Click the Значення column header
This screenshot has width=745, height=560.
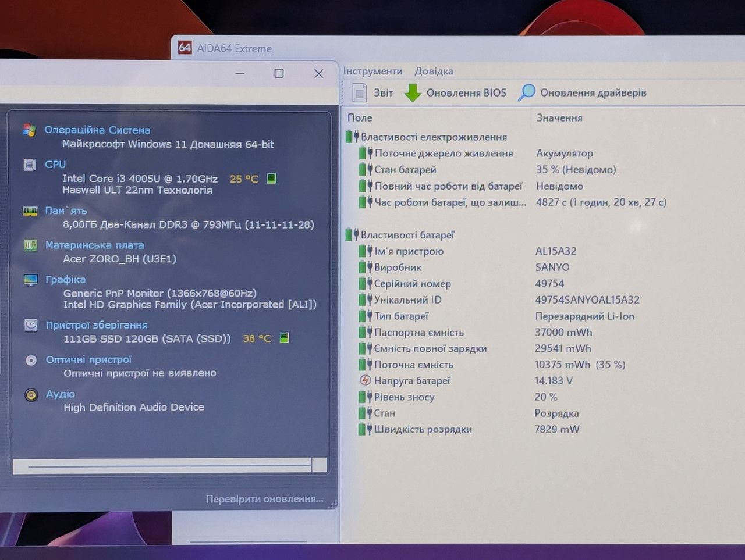pos(559,117)
